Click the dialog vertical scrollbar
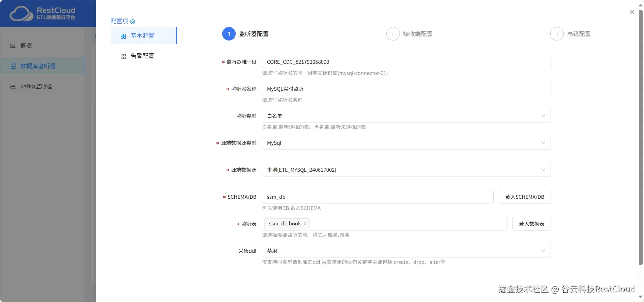The image size is (644, 302). click(641, 137)
